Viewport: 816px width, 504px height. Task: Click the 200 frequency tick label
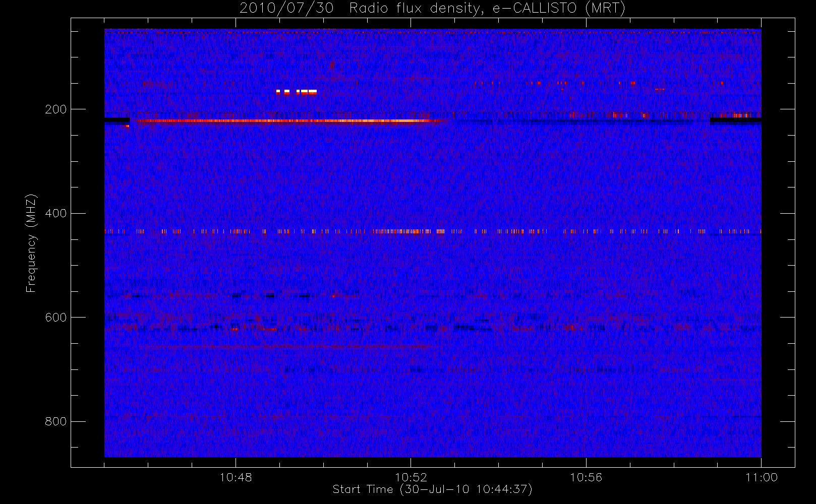pyautogui.click(x=55, y=109)
